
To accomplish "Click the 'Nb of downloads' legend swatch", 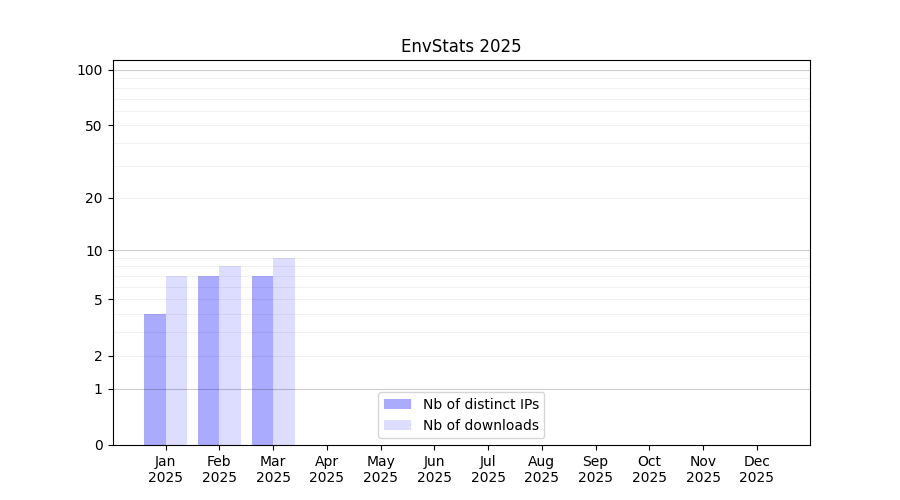I will point(397,425).
